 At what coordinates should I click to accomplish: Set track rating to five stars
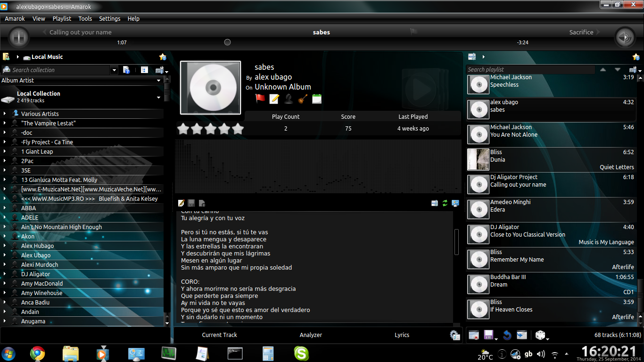pos(238,129)
